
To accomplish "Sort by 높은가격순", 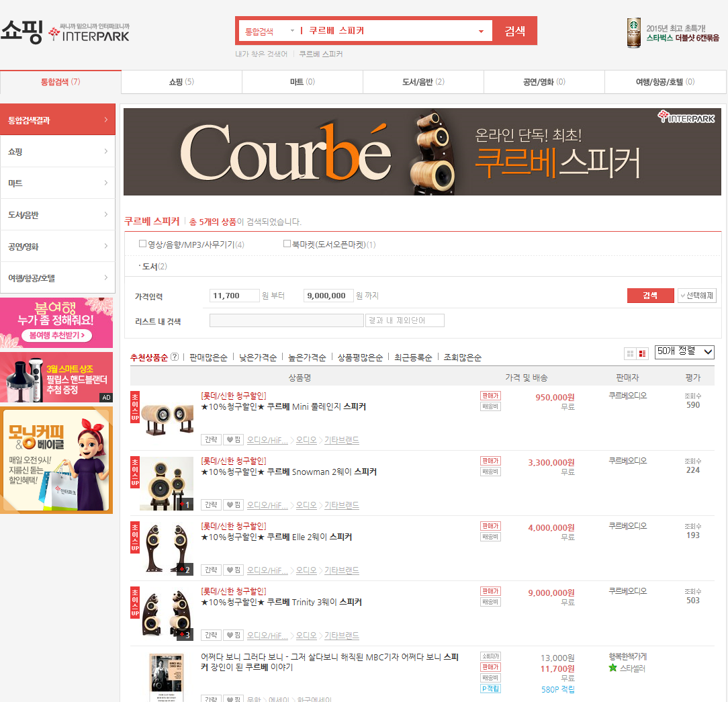I will (307, 357).
